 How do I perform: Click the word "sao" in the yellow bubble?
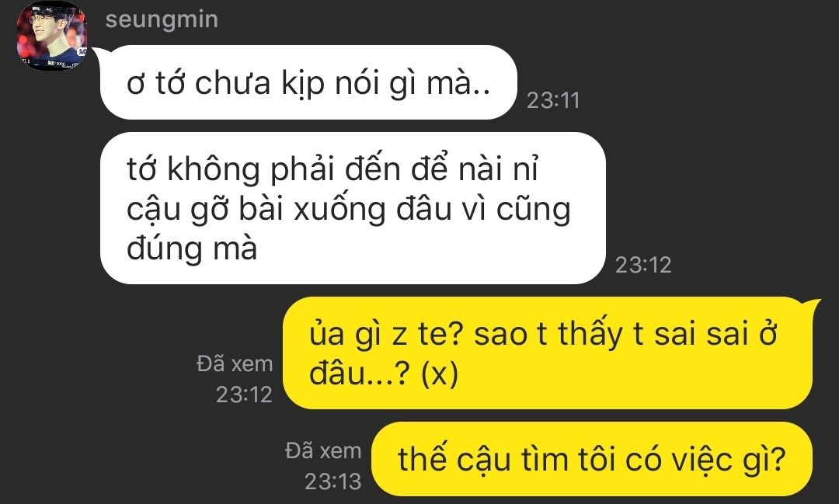tap(501, 335)
